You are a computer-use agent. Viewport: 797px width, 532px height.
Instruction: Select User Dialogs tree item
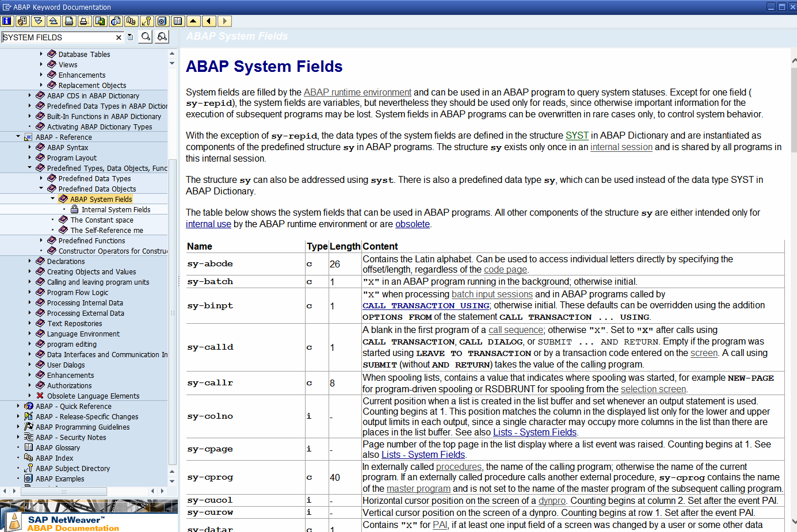tap(66, 365)
